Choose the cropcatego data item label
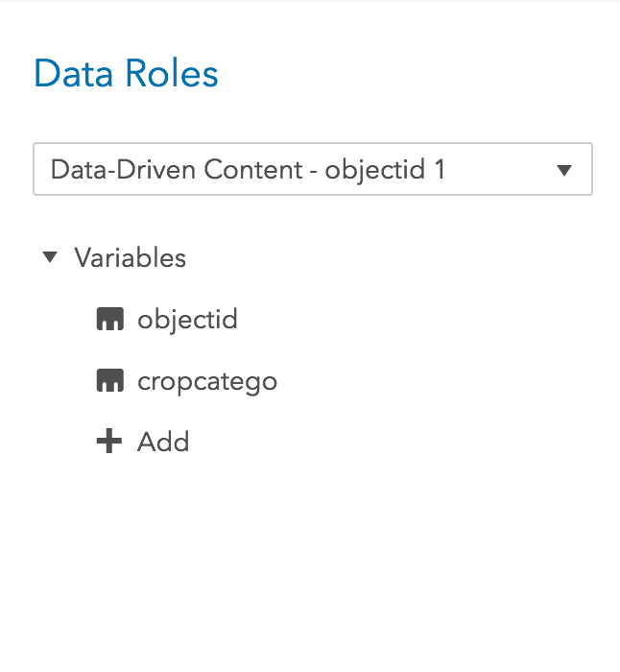620x672 pixels. (206, 381)
